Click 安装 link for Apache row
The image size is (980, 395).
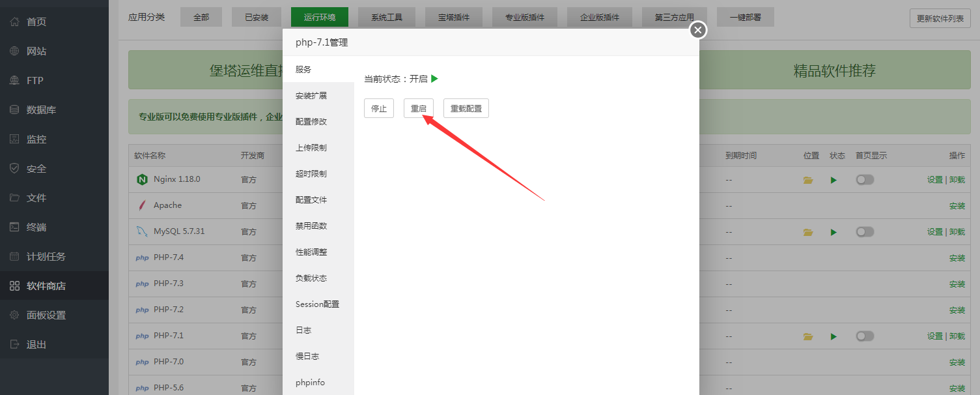[x=957, y=206]
